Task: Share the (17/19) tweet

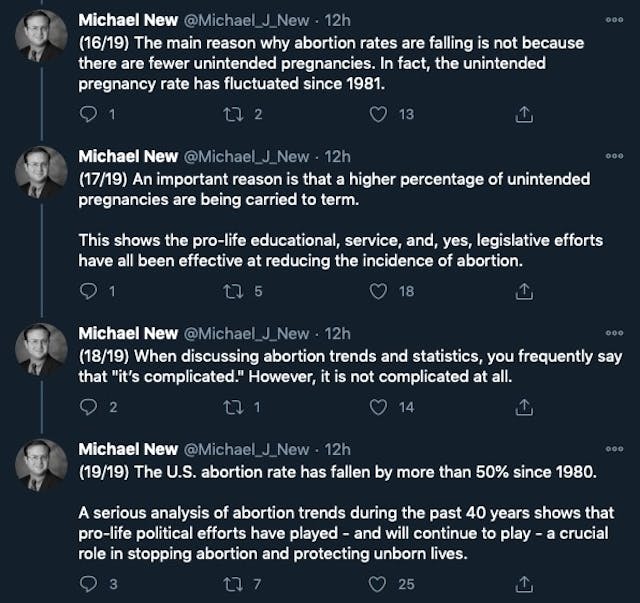Action: 521,292
